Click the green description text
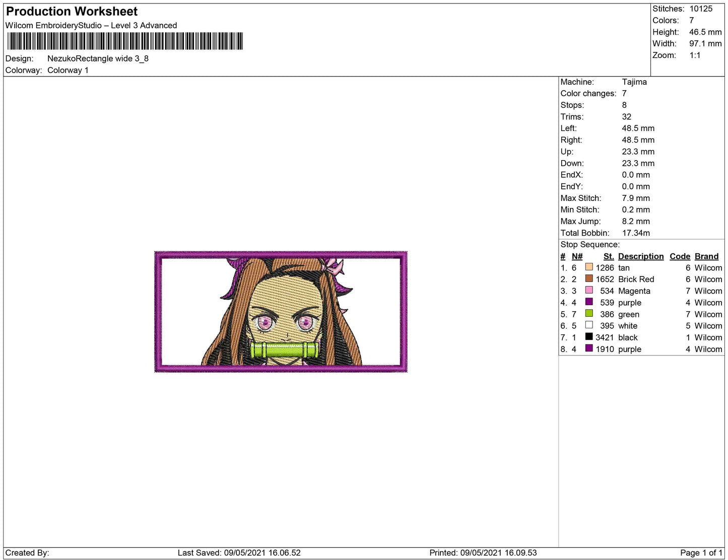Screen dimensions: 728x560 [628, 314]
